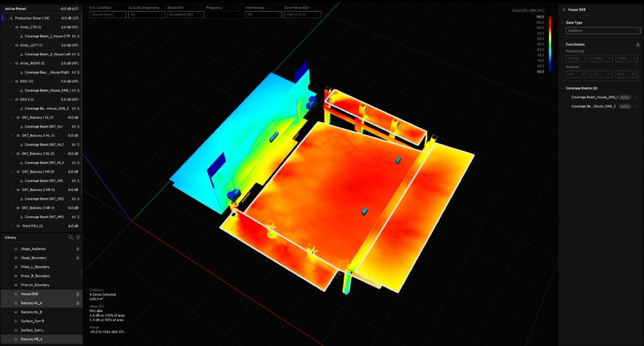The image size is (644, 346).
Task: Open the Env. Condition dropdown
Action: (x=107, y=15)
